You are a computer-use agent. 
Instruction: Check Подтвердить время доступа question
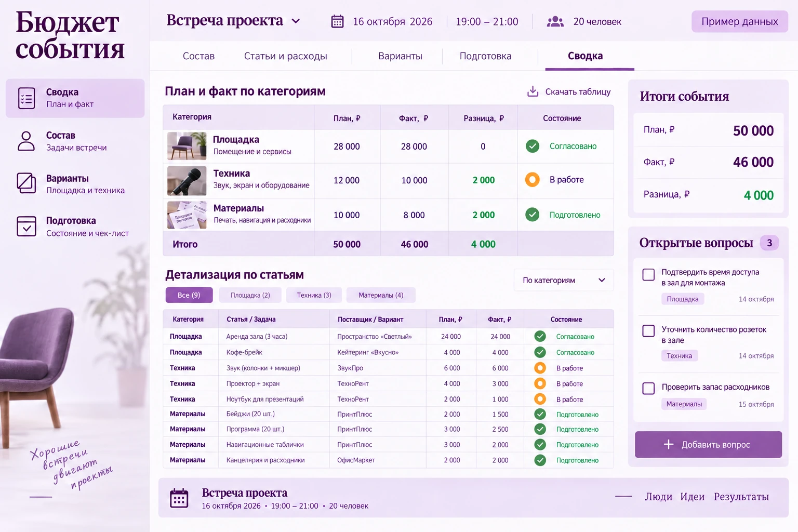(648, 274)
